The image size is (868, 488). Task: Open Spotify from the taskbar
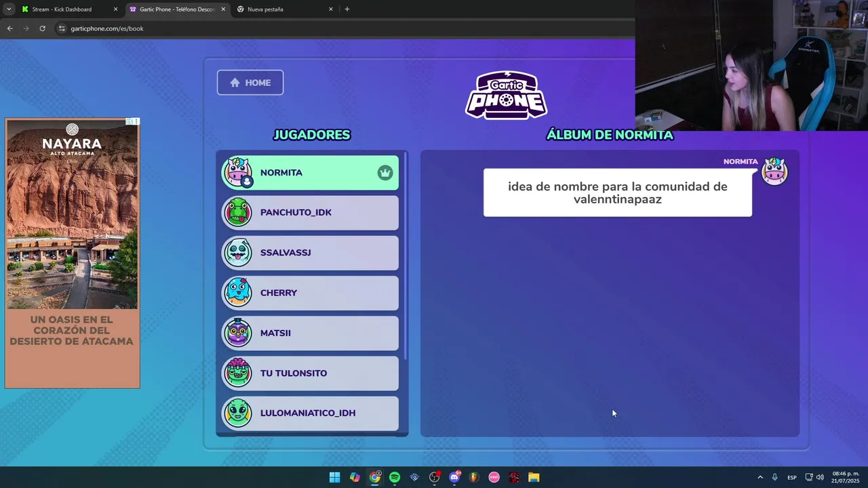[x=395, y=477]
